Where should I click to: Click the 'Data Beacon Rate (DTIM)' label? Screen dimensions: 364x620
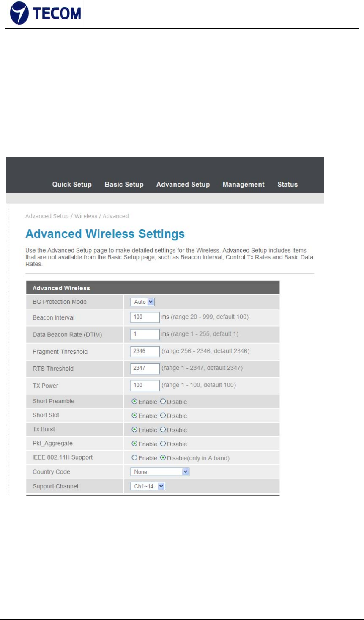click(67, 335)
